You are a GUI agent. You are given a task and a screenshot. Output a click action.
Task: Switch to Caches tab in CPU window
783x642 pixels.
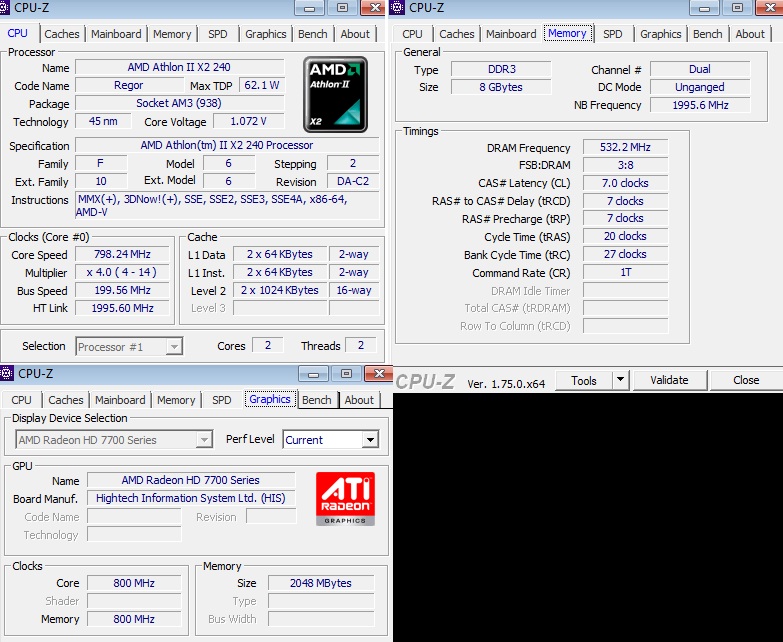click(x=62, y=34)
